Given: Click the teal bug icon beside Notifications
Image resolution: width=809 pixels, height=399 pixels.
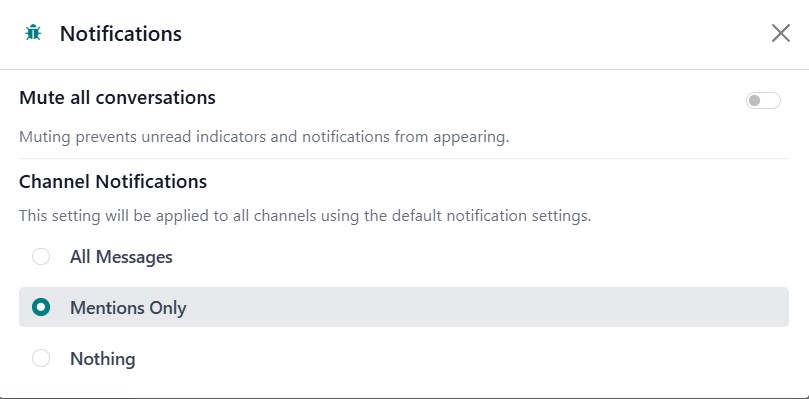Looking at the screenshot, I should 33,33.
